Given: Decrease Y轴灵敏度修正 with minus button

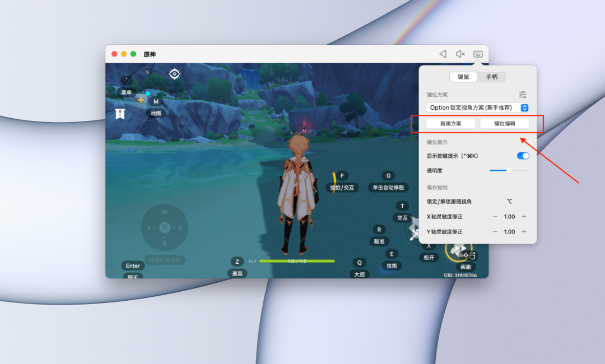Looking at the screenshot, I should [x=495, y=232].
